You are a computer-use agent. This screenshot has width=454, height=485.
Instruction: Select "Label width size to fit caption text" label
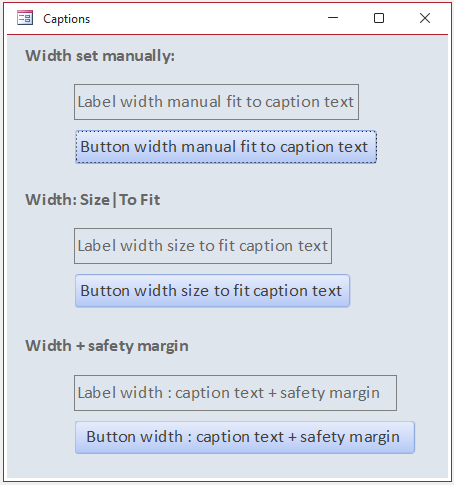(x=203, y=246)
